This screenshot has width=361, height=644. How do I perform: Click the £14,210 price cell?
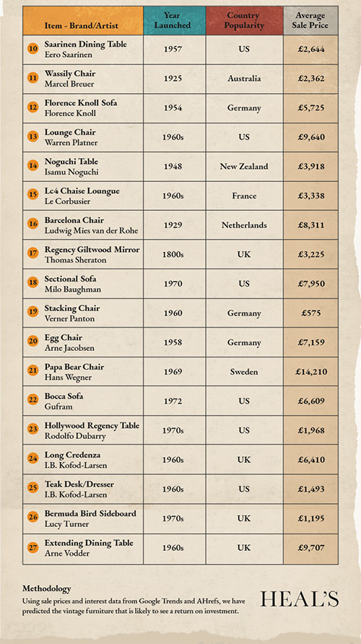(x=311, y=372)
